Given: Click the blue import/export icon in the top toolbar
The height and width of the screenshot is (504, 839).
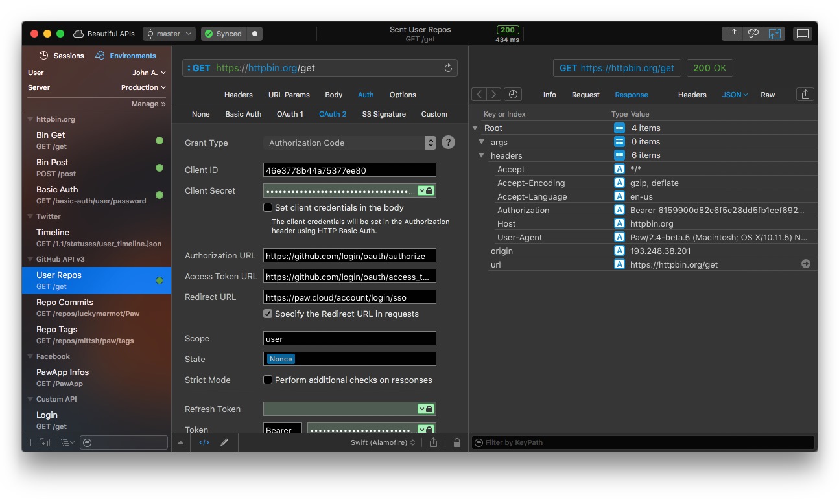Looking at the screenshot, I should 774,34.
